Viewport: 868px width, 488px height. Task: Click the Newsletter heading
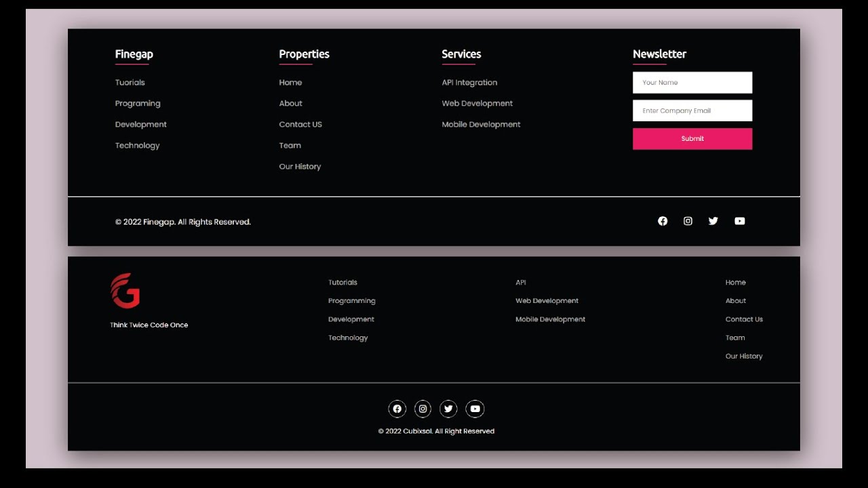(x=660, y=54)
